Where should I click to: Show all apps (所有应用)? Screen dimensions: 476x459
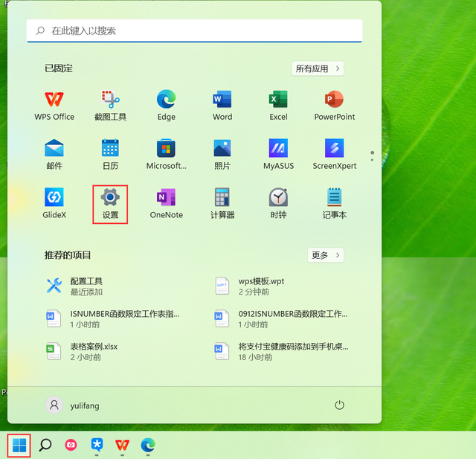[x=318, y=68]
